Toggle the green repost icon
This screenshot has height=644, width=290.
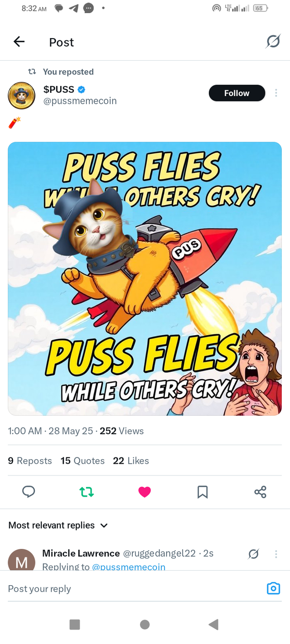pyautogui.click(x=87, y=492)
